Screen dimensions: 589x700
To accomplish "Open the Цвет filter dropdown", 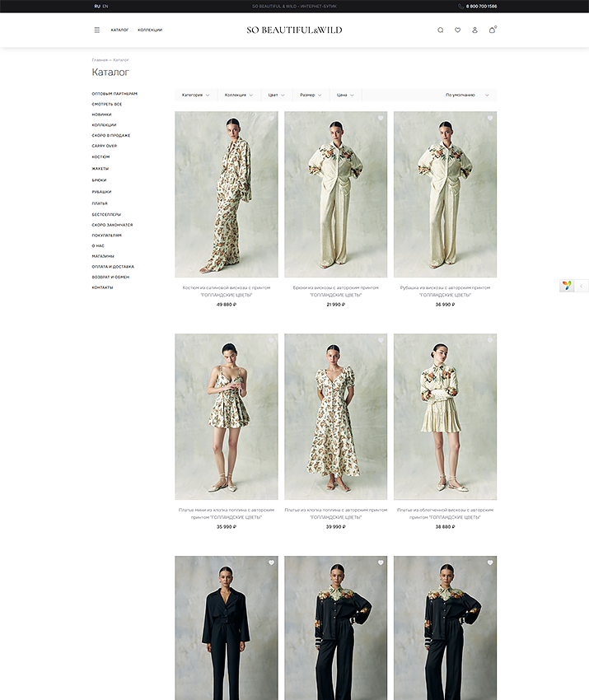I will pyautogui.click(x=276, y=95).
